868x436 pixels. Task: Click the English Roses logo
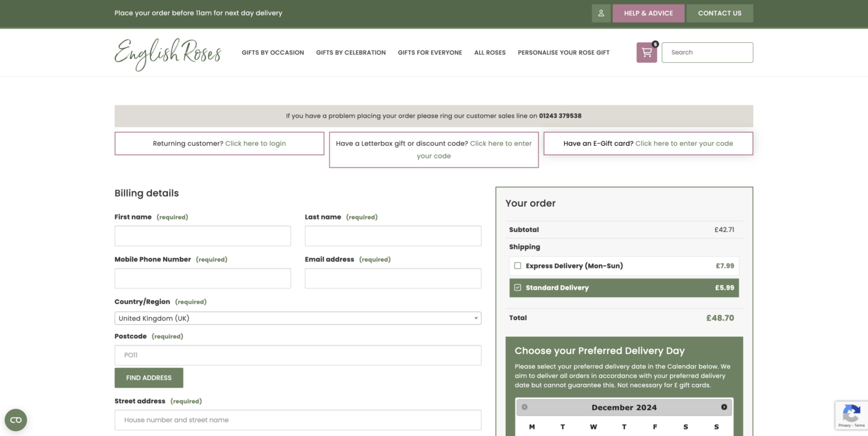(168, 53)
